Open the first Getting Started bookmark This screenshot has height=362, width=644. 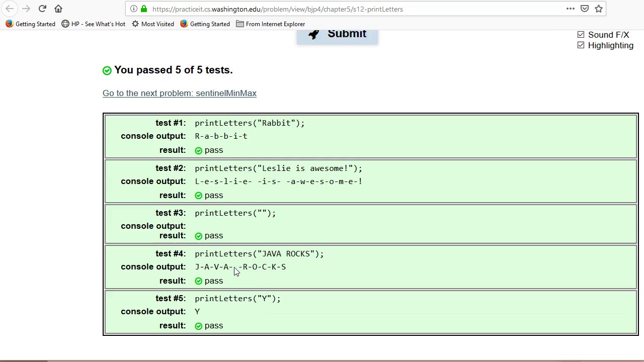tap(30, 24)
